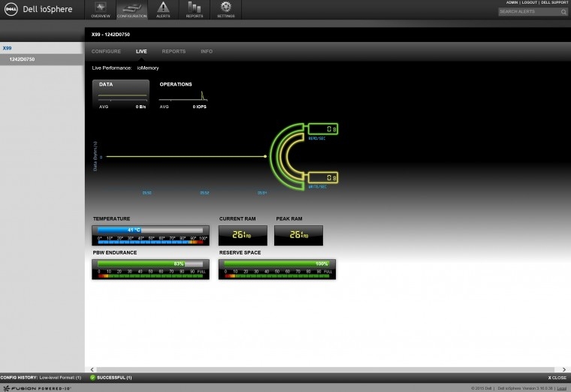Viewport: 571px width, 392px height.
Task: Open the Reports sub-tab
Action: [x=174, y=51]
